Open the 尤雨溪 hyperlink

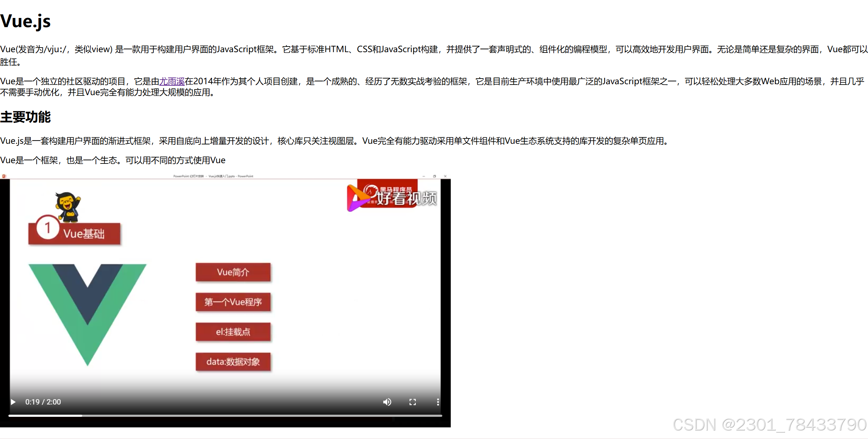172,81
